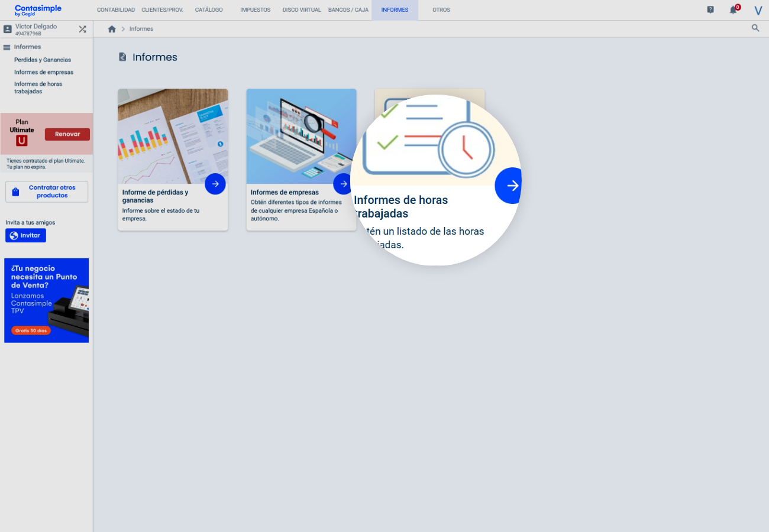Open the Contasimple TPV ad banner

click(x=47, y=300)
